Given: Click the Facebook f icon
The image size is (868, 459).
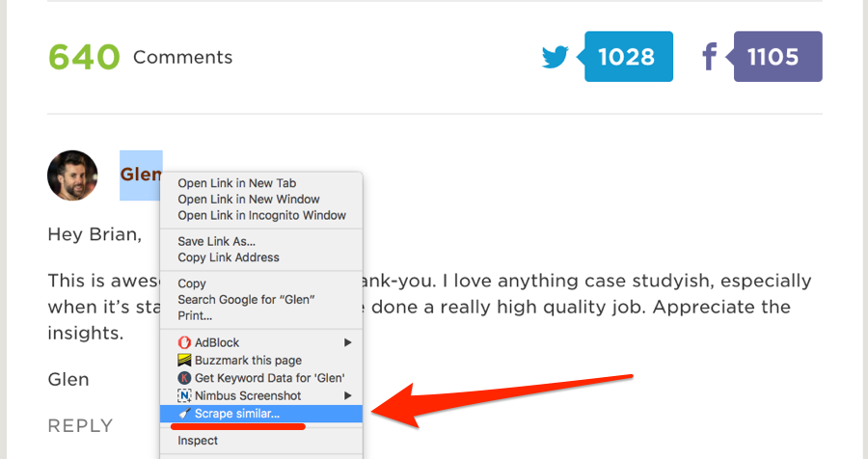Looking at the screenshot, I should [x=710, y=57].
